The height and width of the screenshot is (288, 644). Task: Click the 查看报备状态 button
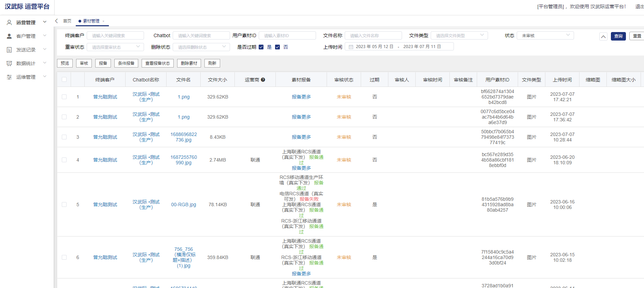(158, 63)
